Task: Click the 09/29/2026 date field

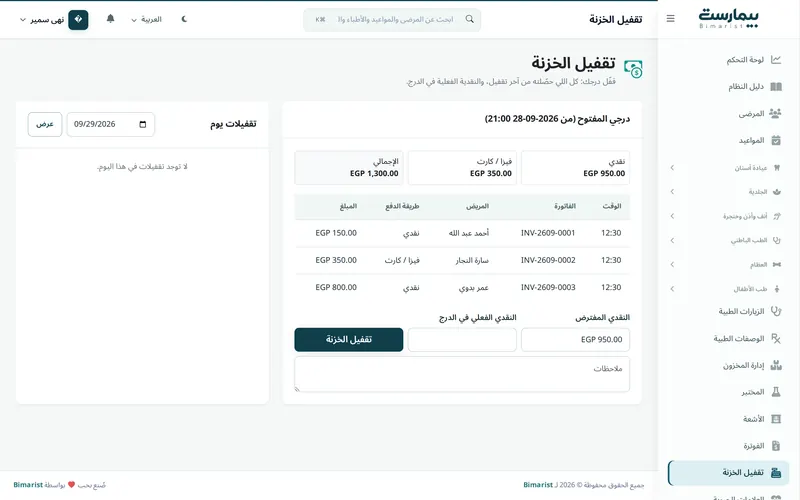Action: click(110, 124)
